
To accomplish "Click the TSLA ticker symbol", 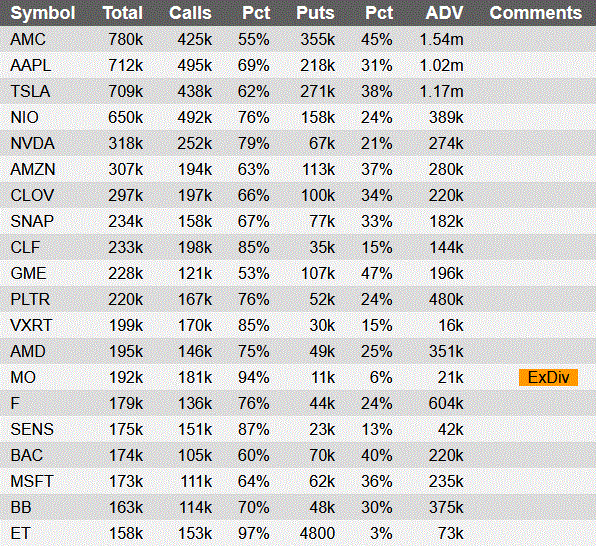I will pos(30,91).
